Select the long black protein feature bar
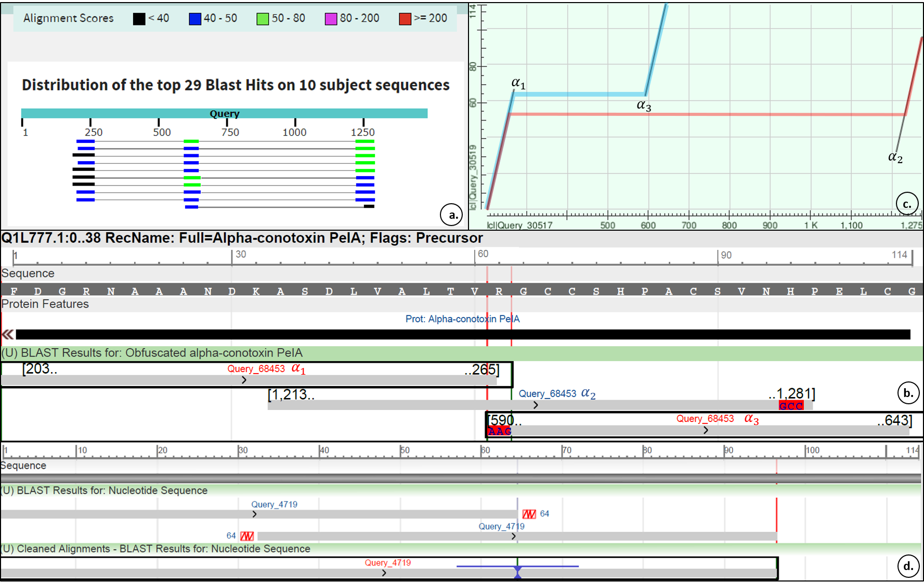924x582 pixels. click(463, 335)
